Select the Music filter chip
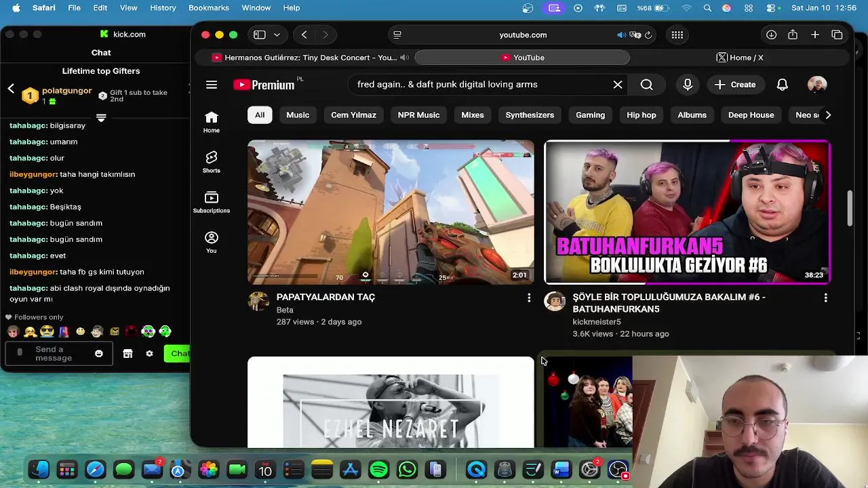The image size is (868, 488). tap(298, 115)
